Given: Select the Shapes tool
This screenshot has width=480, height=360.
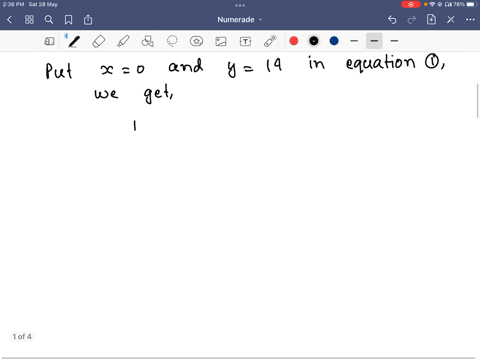Looking at the screenshot, I should click(148, 41).
